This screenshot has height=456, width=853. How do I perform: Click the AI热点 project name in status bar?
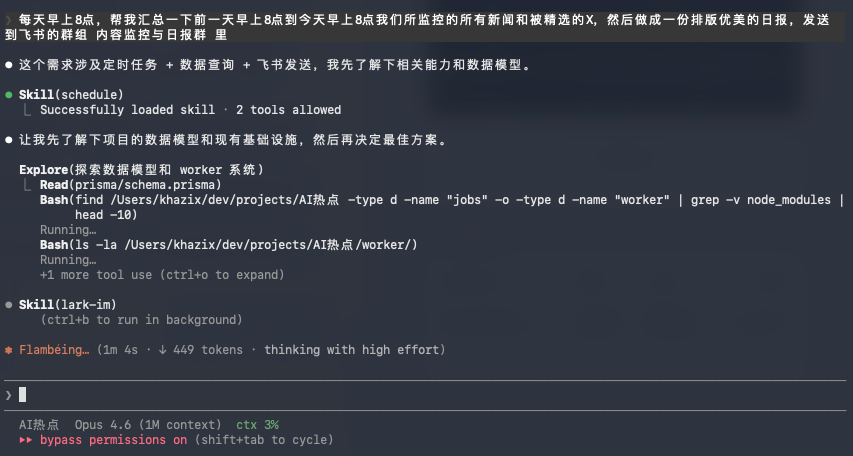click(x=40, y=425)
